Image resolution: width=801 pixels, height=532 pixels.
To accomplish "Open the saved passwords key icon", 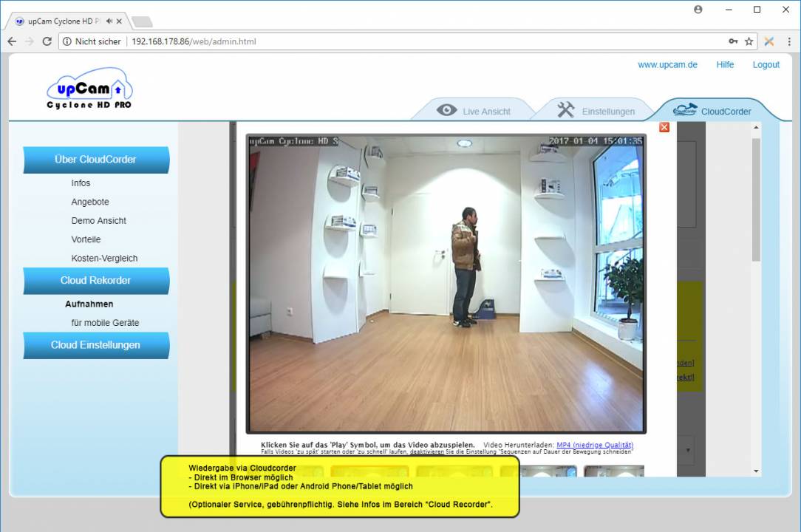I will (x=733, y=41).
